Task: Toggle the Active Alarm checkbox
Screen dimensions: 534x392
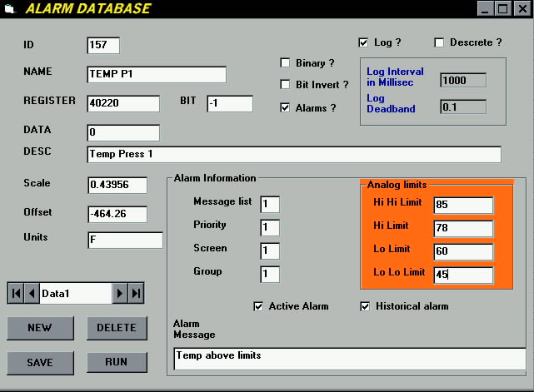Action: point(258,306)
